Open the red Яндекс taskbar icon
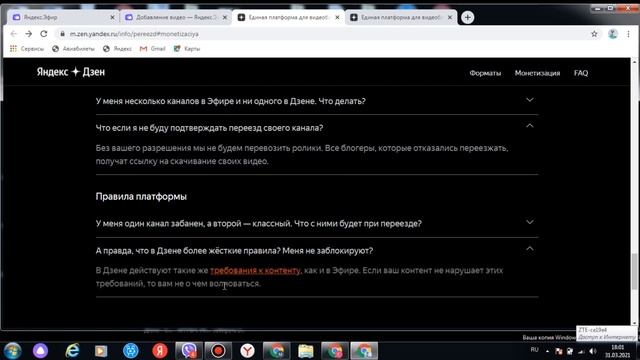The height and width of the screenshot is (360, 640). (160, 351)
